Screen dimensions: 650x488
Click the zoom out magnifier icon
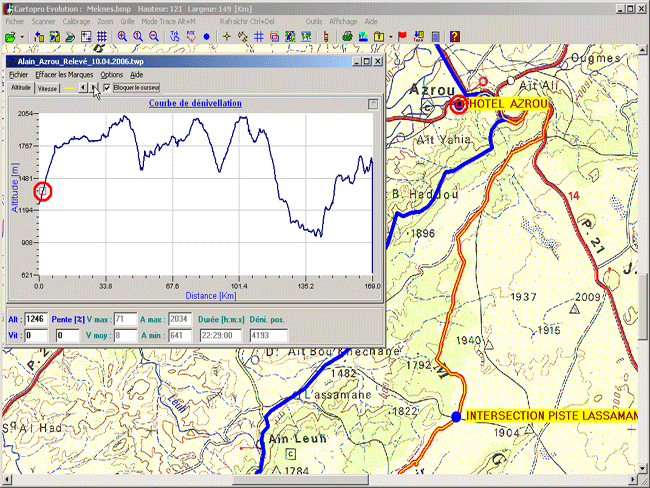click(153, 37)
